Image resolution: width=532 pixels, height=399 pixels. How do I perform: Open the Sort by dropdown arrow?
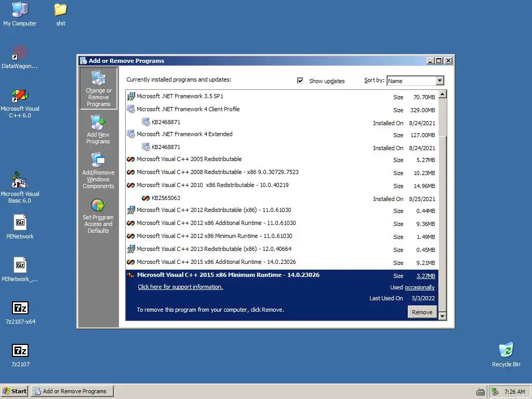[440, 81]
